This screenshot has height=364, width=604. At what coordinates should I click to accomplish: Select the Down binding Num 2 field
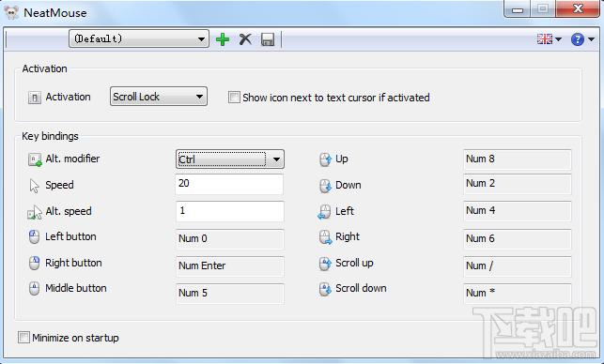[518, 184]
